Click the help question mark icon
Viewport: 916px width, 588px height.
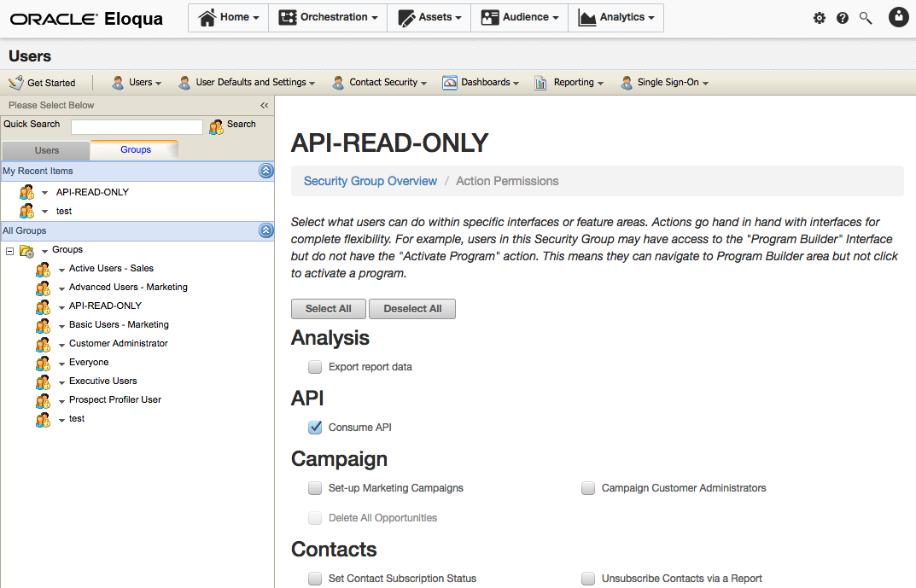[843, 17]
